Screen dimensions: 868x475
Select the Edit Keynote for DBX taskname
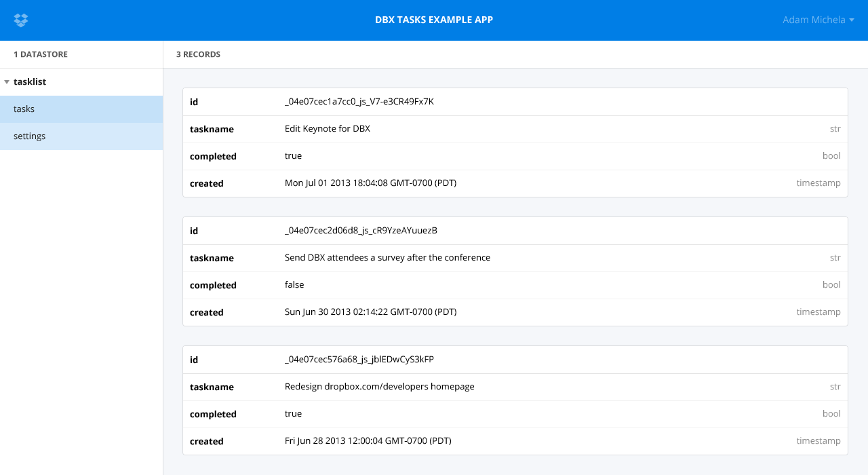[x=327, y=128]
